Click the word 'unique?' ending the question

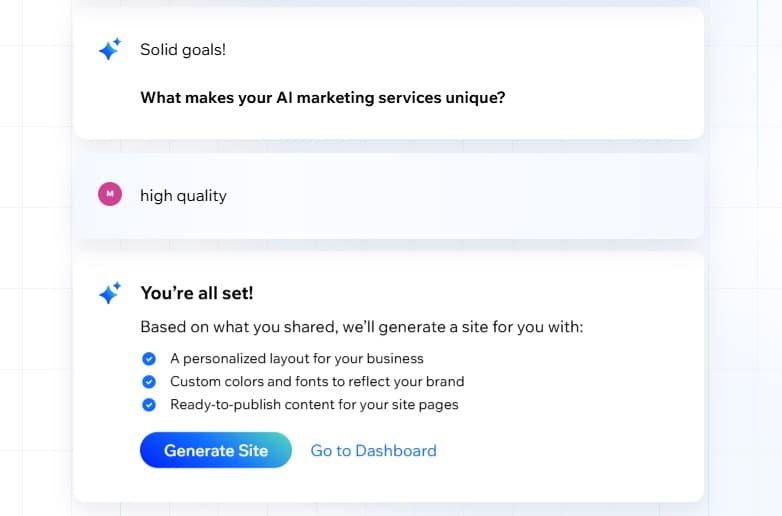tap(475, 98)
